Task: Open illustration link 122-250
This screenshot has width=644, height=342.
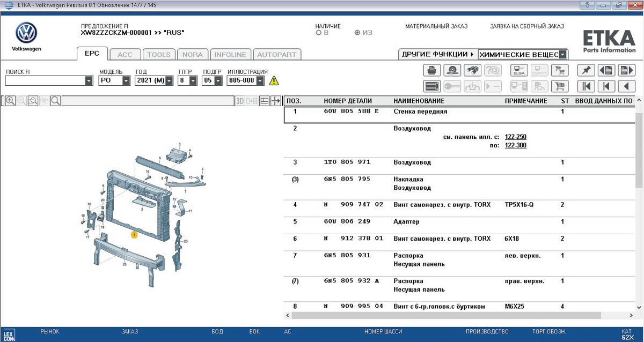Action: [x=515, y=137]
